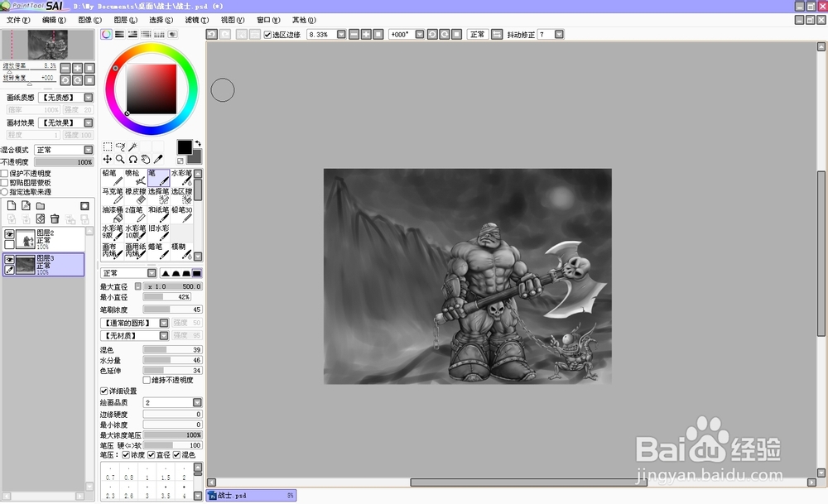Select the 喷枪 airbrush tool
The width and height of the screenshot is (828, 504).
click(x=135, y=177)
